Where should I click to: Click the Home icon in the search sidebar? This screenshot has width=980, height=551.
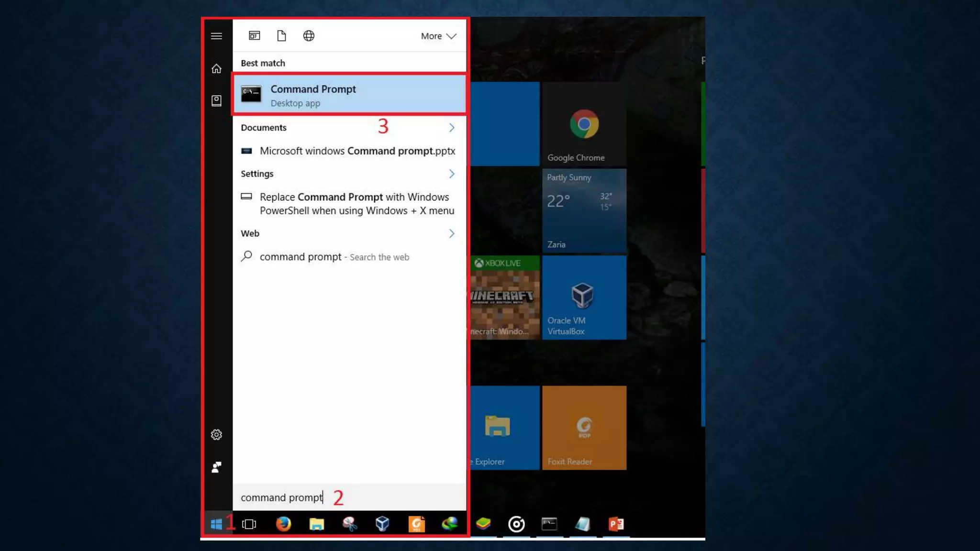click(216, 69)
